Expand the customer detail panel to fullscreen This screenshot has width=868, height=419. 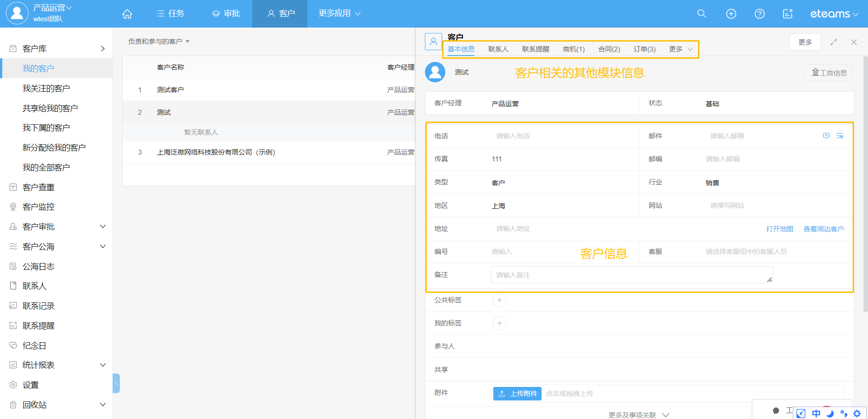pyautogui.click(x=834, y=42)
